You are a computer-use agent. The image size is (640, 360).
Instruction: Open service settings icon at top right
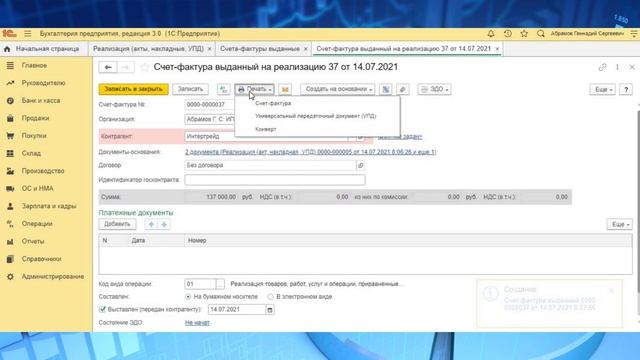pos(634,33)
